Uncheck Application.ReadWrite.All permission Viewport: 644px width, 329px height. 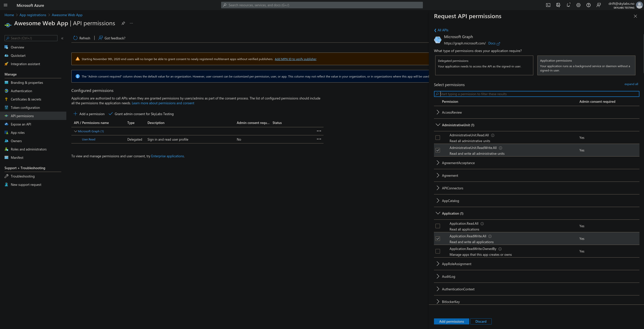pyautogui.click(x=438, y=239)
